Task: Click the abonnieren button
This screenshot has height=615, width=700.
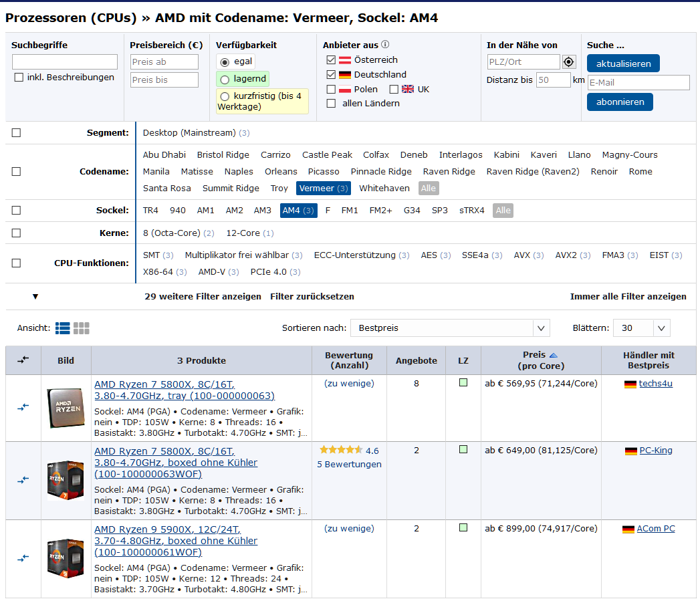Action: [620, 102]
